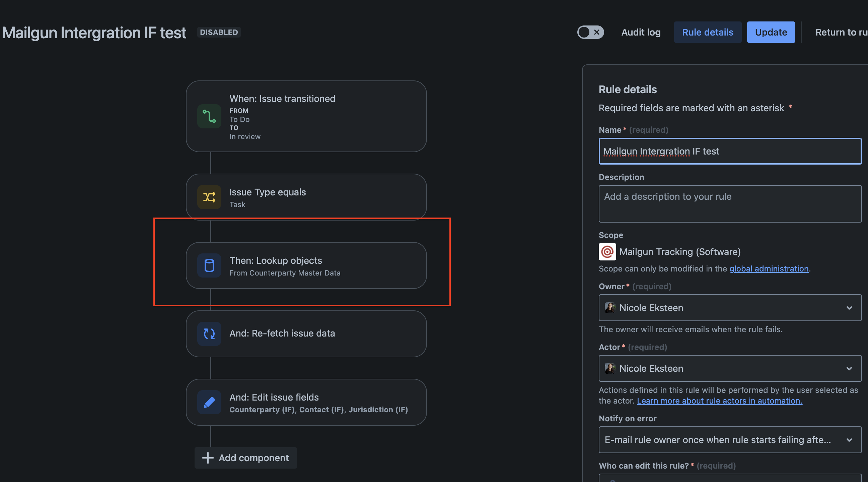The height and width of the screenshot is (482, 868).
Task: Click the DISABLED status badge
Action: point(219,33)
